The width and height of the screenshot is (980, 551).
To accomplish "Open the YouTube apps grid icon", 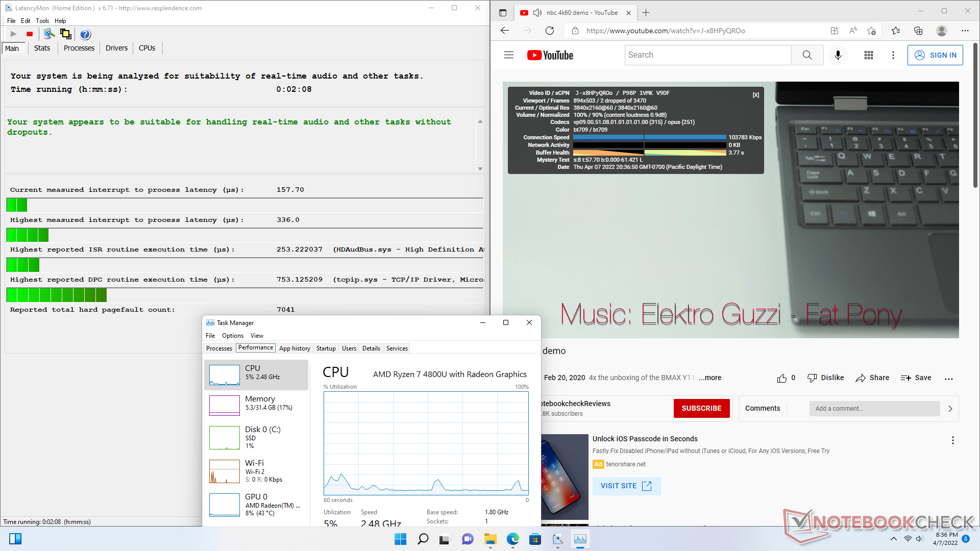I will coord(869,55).
